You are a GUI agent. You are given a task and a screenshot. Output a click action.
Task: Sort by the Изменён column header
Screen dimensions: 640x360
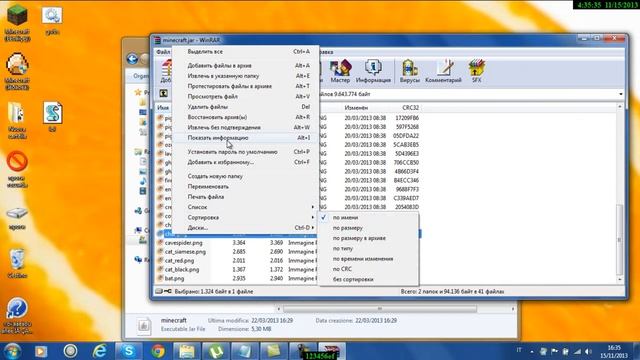[356, 108]
